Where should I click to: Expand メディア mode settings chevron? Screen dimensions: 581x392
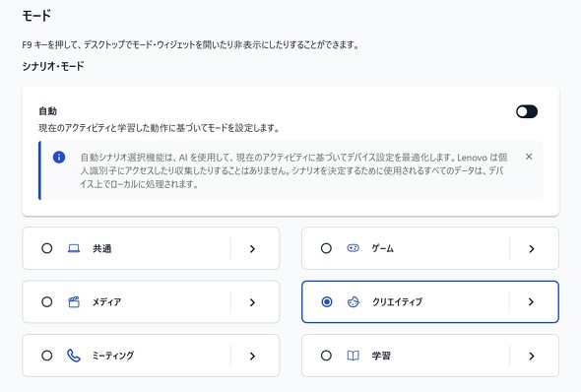click(252, 302)
